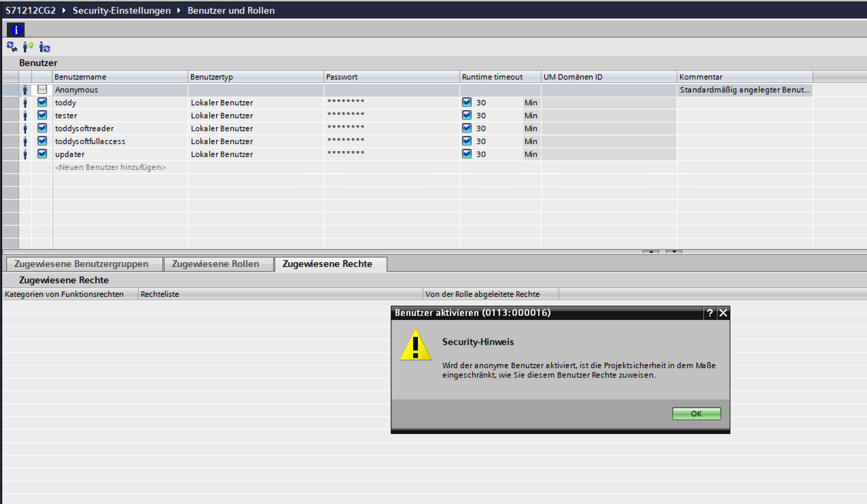Click the user icon in the tester row
The width and height of the screenshot is (867, 504).
(25, 115)
